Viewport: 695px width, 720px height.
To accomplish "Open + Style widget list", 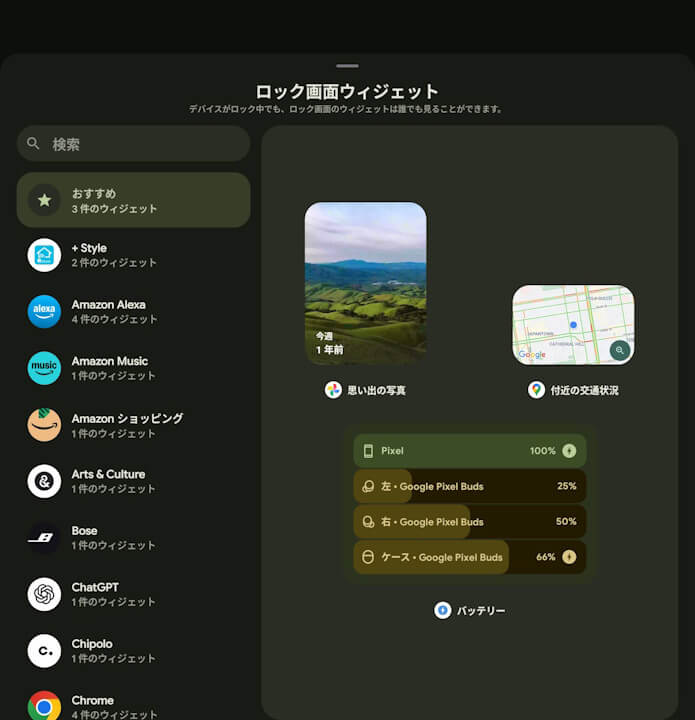I will (x=134, y=255).
